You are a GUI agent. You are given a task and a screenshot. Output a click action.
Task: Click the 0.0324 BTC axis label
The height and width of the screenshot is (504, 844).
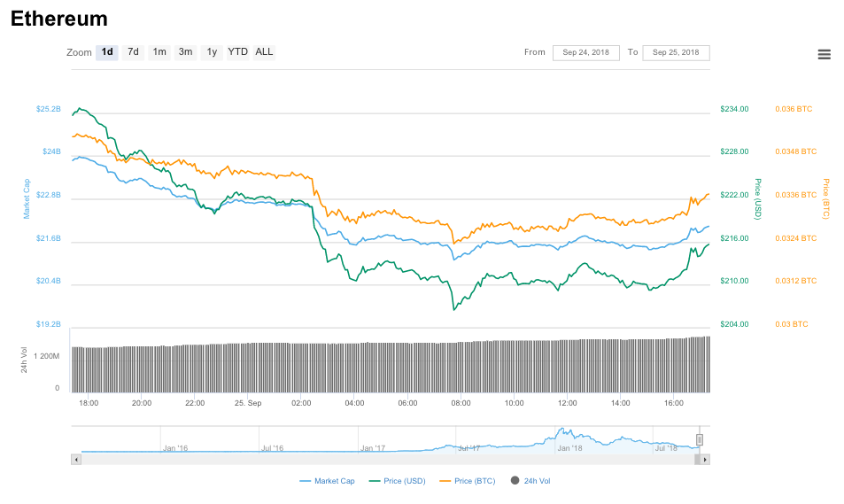click(x=795, y=238)
